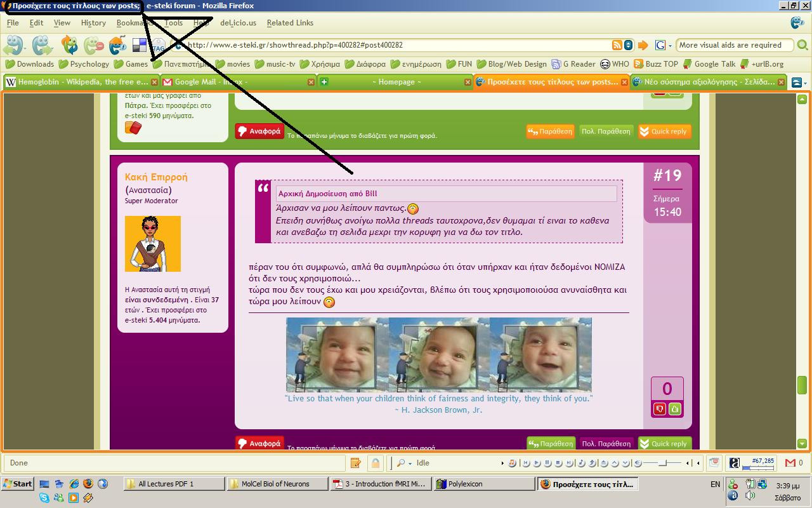The image size is (812, 508).
Task: Open the File menu
Action: 13,23
